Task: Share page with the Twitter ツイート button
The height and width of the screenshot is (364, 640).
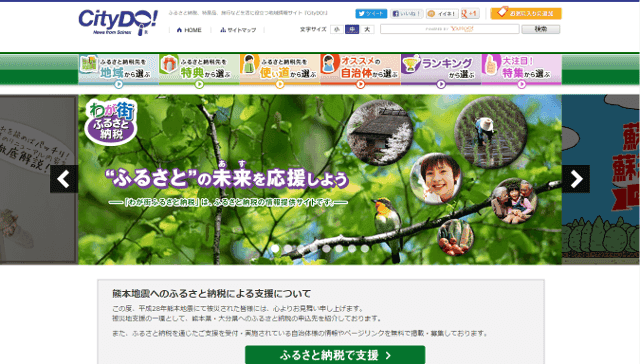Action: (x=371, y=13)
